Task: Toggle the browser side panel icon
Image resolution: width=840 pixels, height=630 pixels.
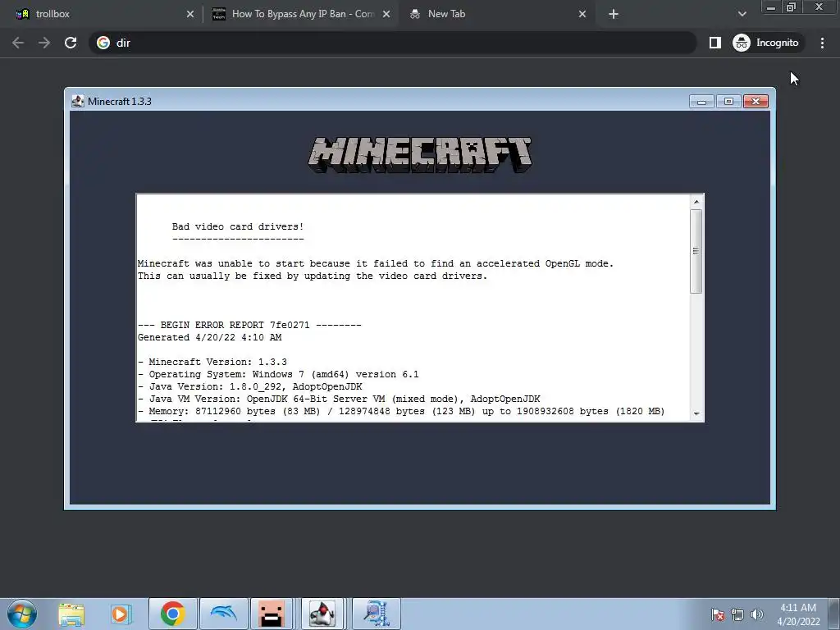Action: click(715, 43)
